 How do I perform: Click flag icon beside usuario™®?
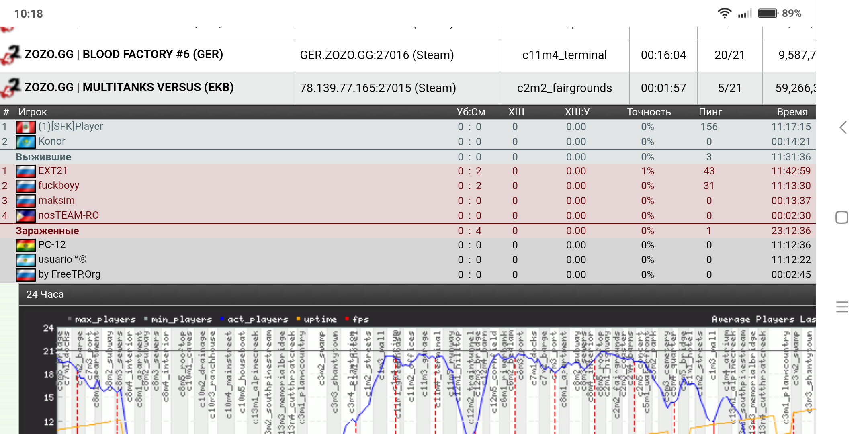[25, 260]
